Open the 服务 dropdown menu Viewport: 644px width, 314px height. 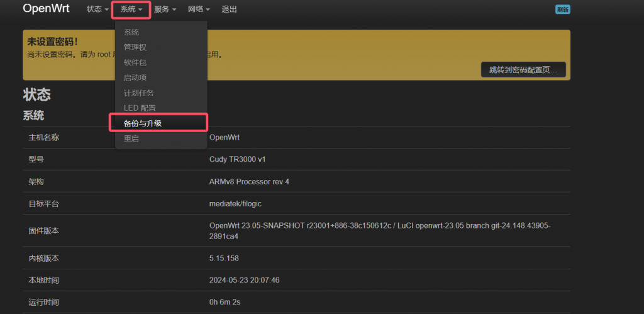pyautogui.click(x=165, y=9)
